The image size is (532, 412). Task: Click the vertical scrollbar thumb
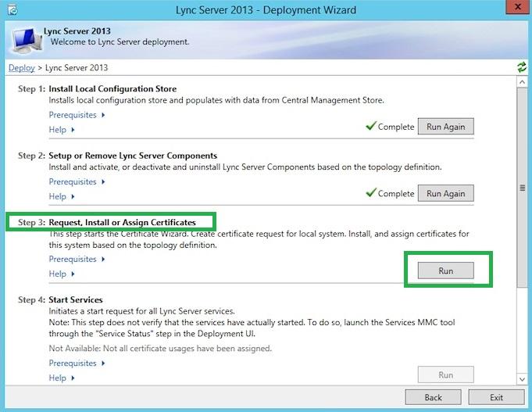[x=522, y=188]
